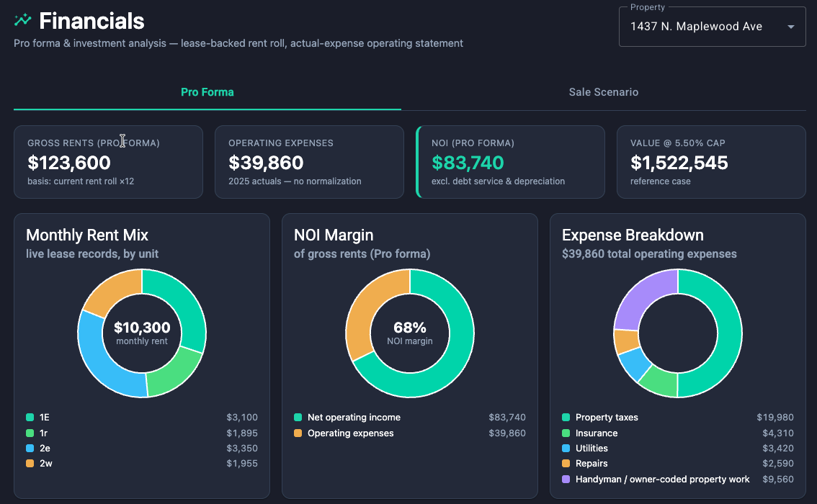
Task: Click the $4,310 insurance amount
Action: click(778, 433)
